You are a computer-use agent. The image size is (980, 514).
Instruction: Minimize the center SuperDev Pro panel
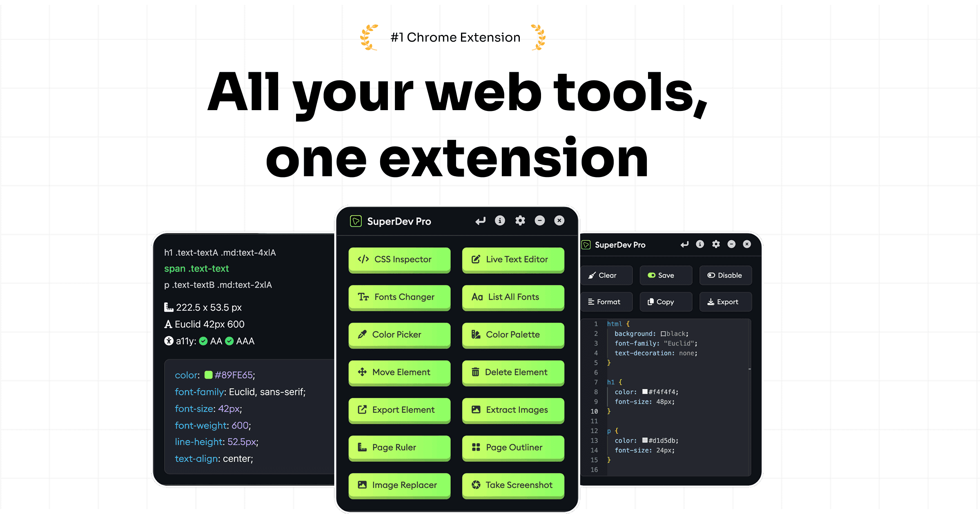540,221
